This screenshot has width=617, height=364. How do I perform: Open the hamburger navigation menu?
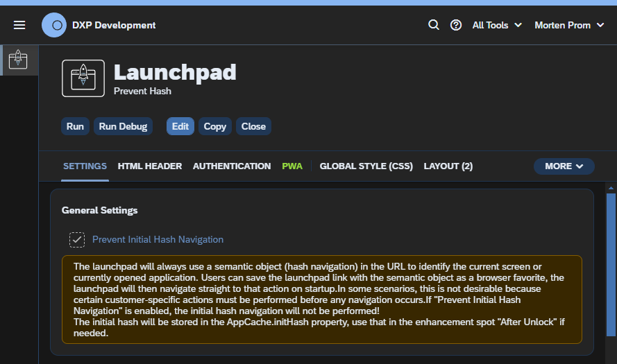point(19,25)
